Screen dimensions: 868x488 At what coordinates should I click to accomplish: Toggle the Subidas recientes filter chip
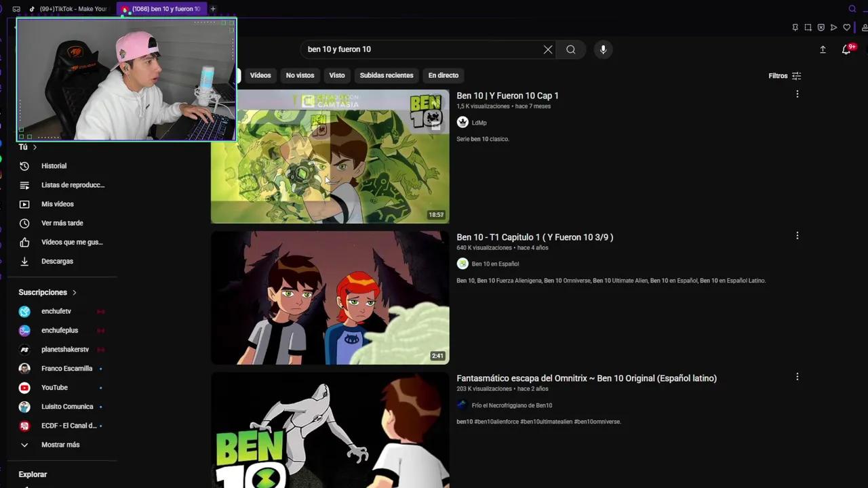click(387, 75)
